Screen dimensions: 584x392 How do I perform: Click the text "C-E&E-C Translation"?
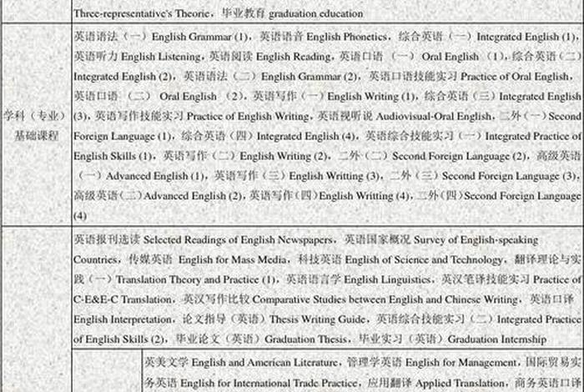[x=122, y=299]
